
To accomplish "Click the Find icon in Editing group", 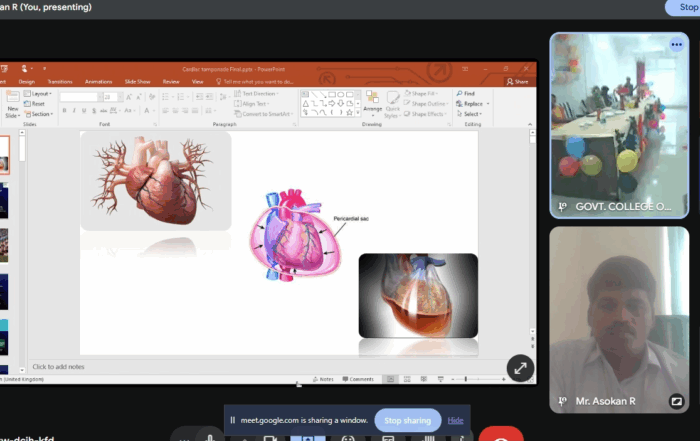I will 467,93.
